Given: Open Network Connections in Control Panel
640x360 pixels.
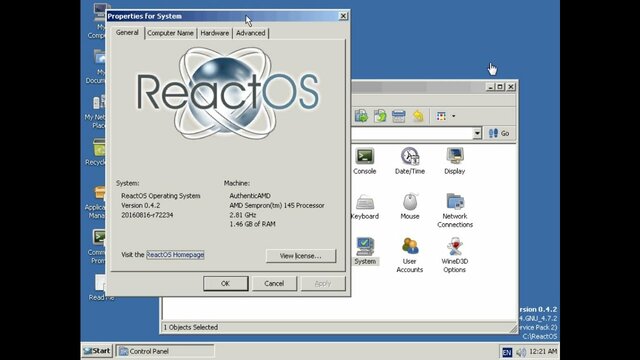Looking at the screenshot, I should pyautogui.click(x=455, y=210).
